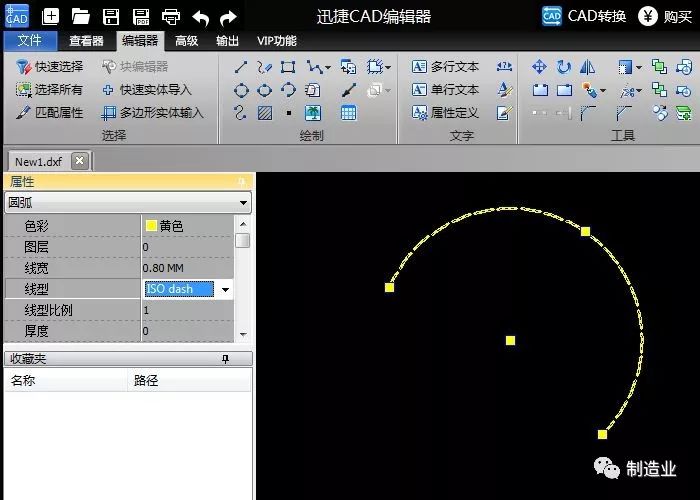
Task: Expand the 线型 ISO dash dropdown arrow
Action: click(225, 289)
